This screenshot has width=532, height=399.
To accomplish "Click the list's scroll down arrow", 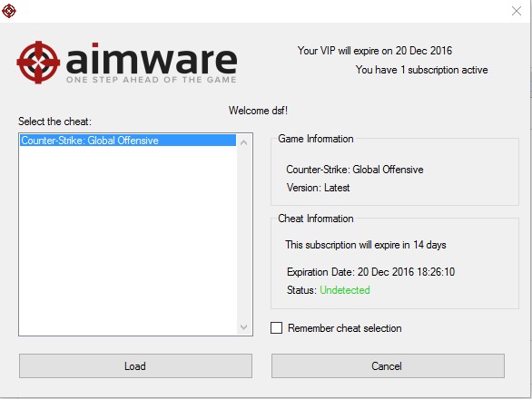I will click(x=243, y=327).
